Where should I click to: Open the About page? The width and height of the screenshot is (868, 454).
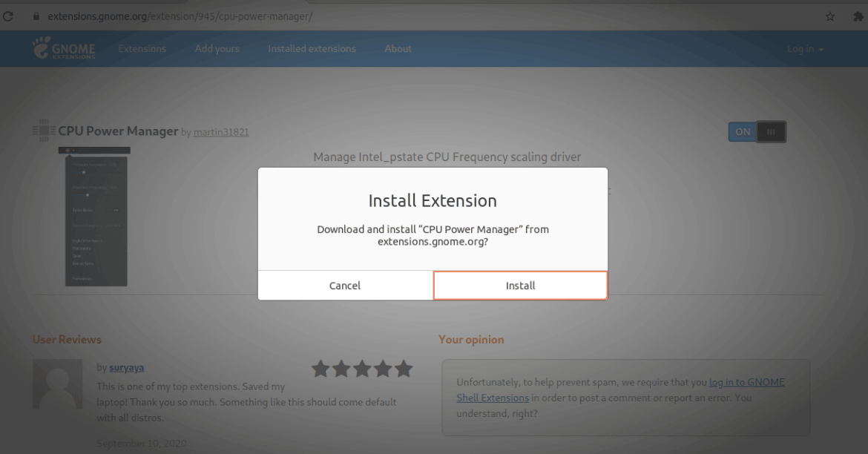pyautogui.click(x=398, y=48)
